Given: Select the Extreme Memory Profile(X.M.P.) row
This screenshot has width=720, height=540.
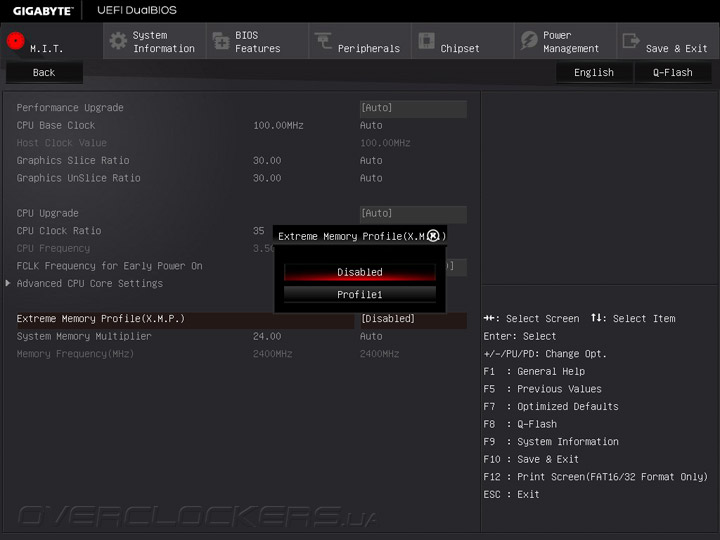Looking at the screenshot, I should pos(186,319).
